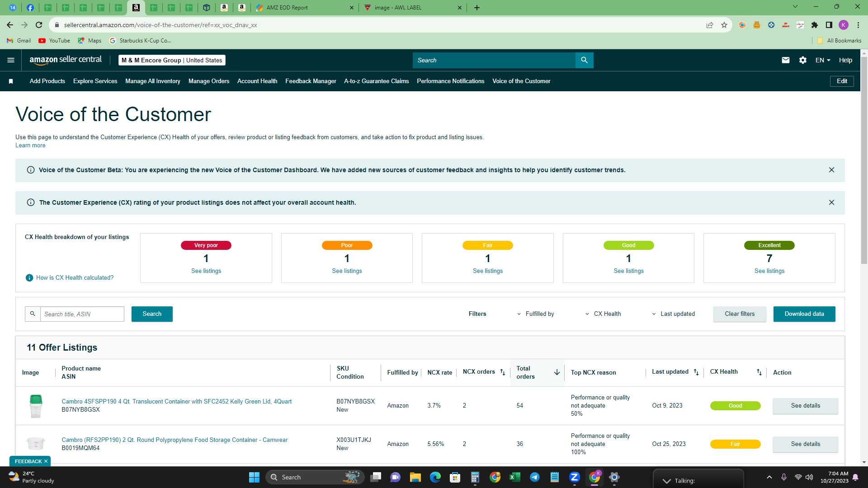Sort by NCX orders arrows
Image resolution: width=868 pixels, height=488 pixels.
(502, 372)
